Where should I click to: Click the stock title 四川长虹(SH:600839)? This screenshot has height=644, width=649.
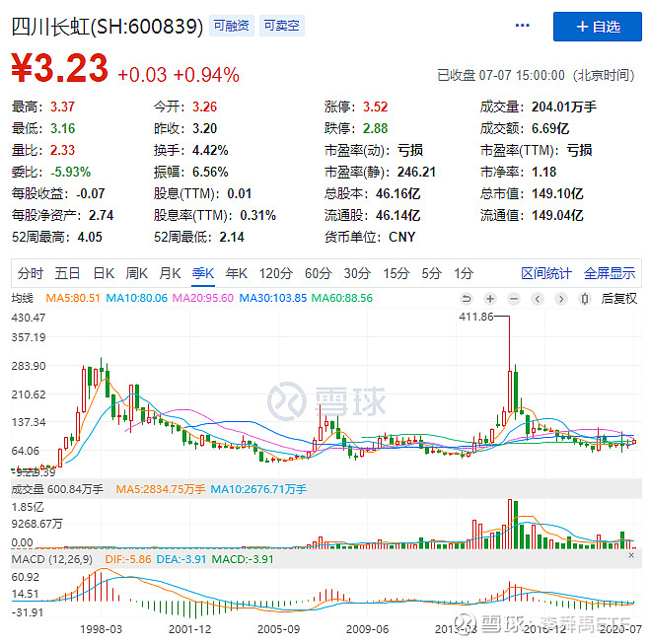[x=108, y=27]
